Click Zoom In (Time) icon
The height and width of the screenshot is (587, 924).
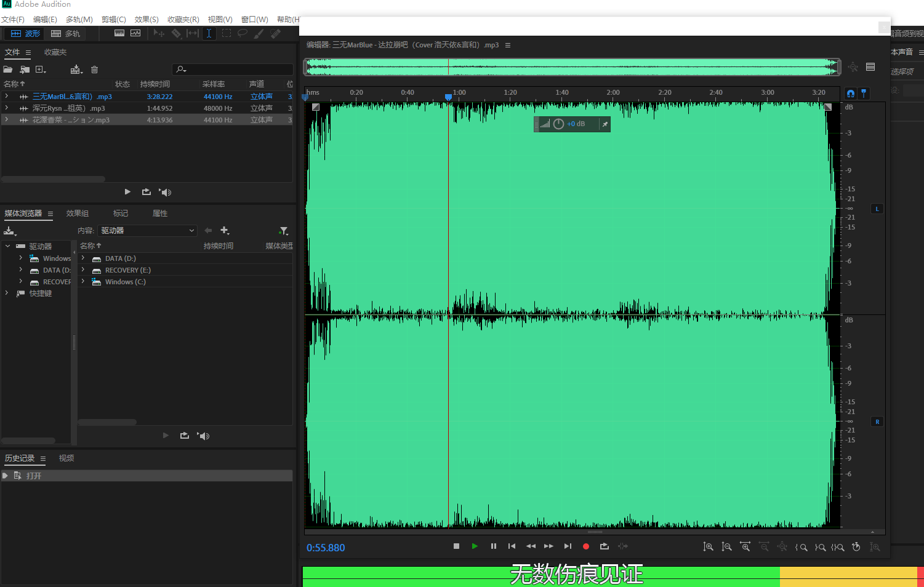point(745,547)
